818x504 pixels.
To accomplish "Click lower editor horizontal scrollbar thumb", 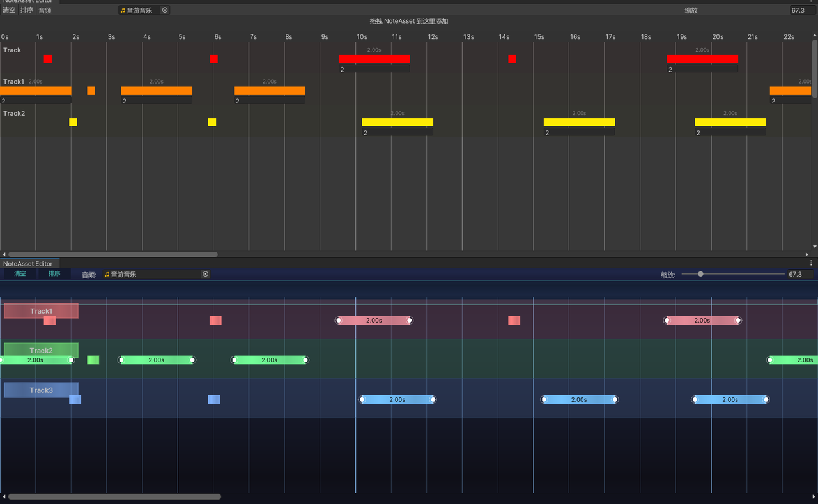I will [114, 496].
